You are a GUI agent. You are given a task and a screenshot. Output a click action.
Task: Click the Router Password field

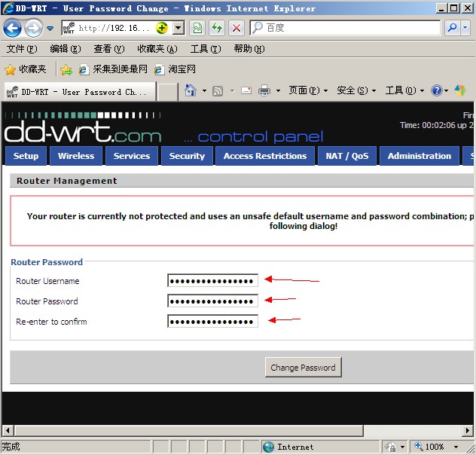tap(212, 301)
